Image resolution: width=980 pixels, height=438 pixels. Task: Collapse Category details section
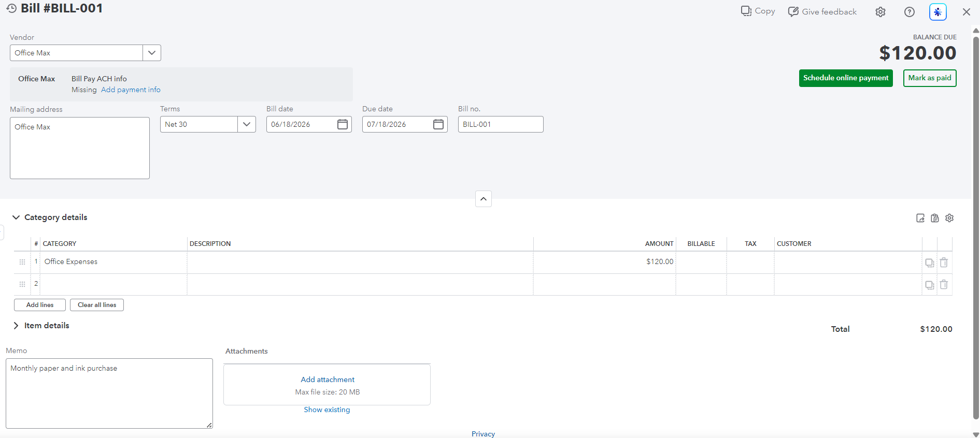coord(16,217)
